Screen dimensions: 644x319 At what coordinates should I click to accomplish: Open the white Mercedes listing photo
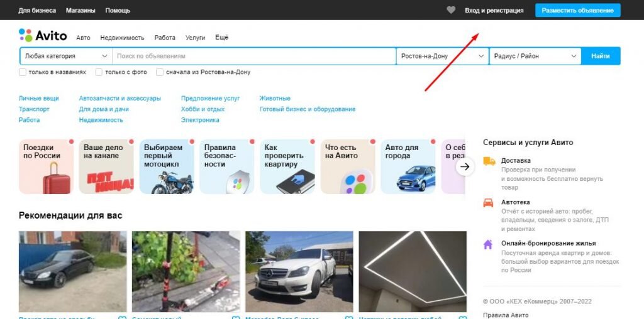pyautogui.click(x=299, y=271)
